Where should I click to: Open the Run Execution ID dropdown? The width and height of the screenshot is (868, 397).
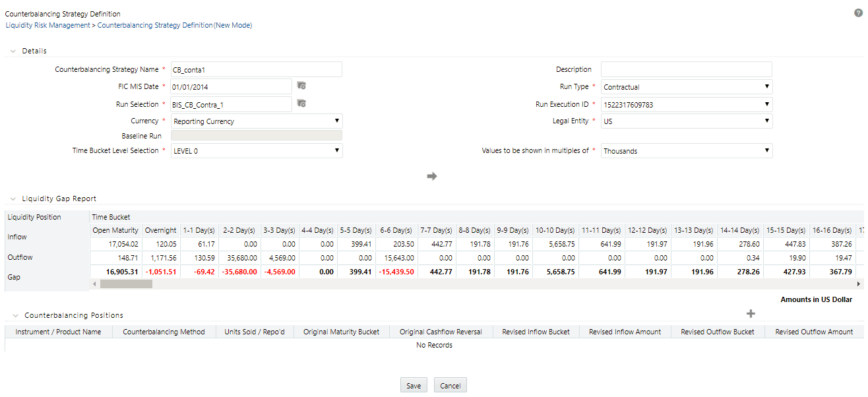click(x=687, y=104)
